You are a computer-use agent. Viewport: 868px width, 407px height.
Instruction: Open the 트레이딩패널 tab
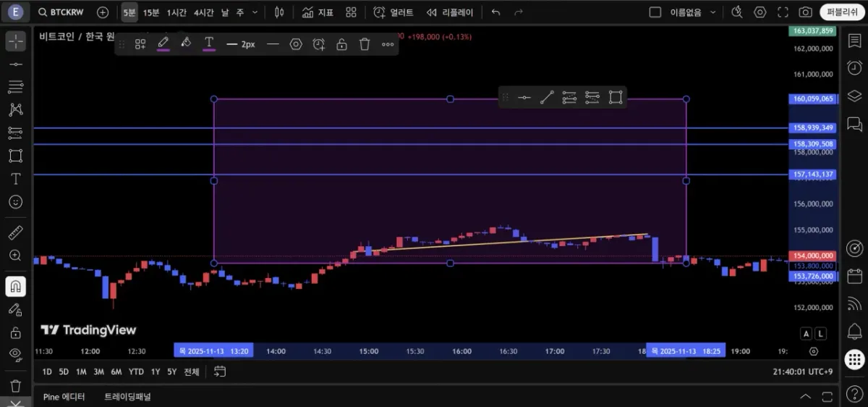[127, 397]
